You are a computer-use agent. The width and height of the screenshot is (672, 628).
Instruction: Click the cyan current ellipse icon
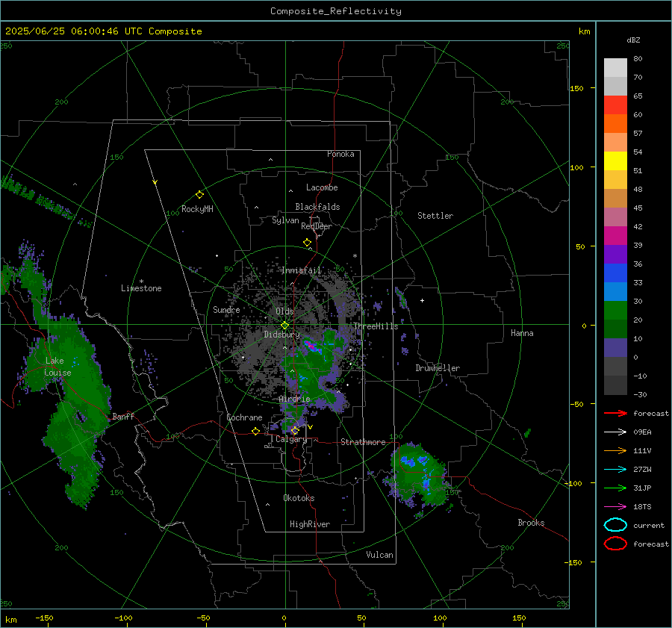[615, 525]
